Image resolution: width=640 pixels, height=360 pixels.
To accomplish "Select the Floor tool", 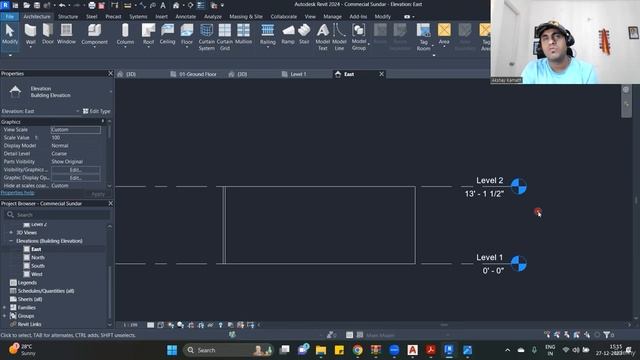I will [187, 33].
